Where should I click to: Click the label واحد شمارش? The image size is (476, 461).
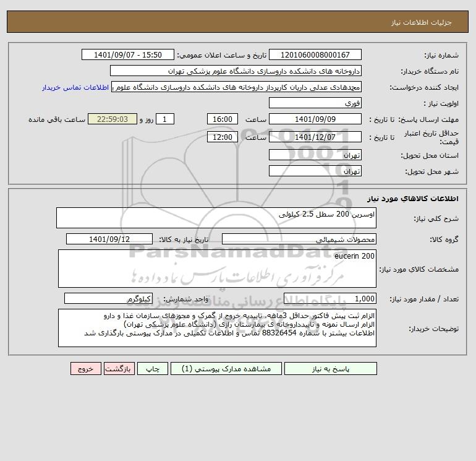click(x=186, y=299)
